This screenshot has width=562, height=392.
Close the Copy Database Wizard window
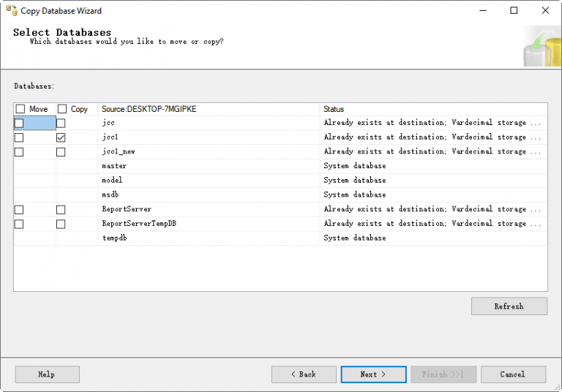[545, 10]
